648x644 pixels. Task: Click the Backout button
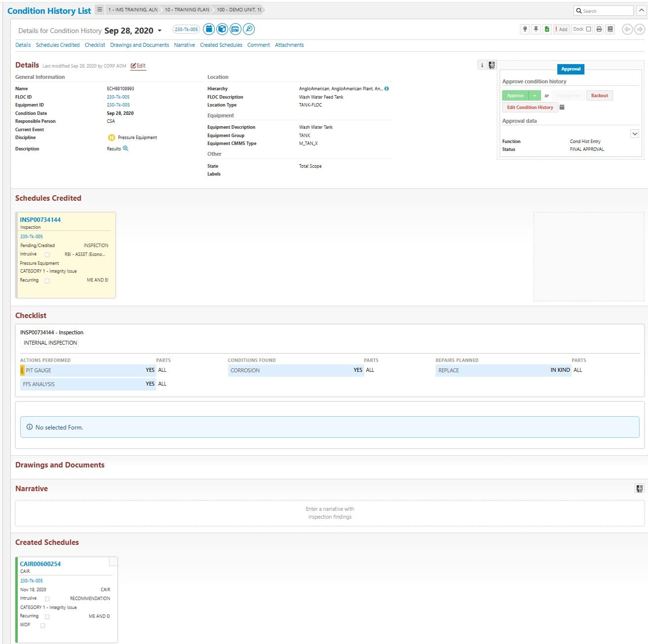(x=599, y=96)
